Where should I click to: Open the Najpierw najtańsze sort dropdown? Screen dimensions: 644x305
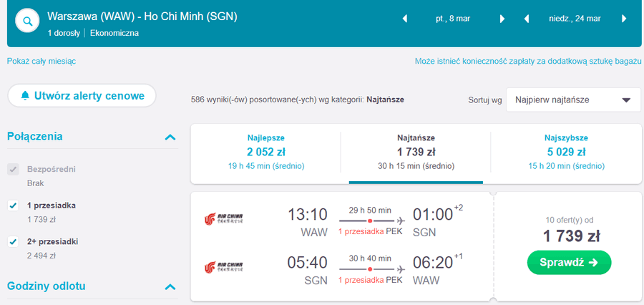pos(573,100)
